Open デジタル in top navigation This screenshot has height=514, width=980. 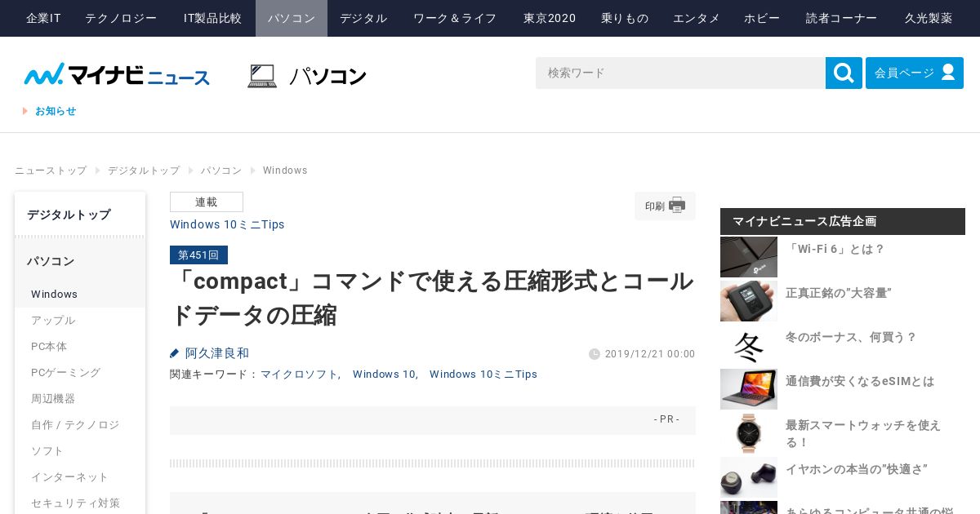pos(363,18)
